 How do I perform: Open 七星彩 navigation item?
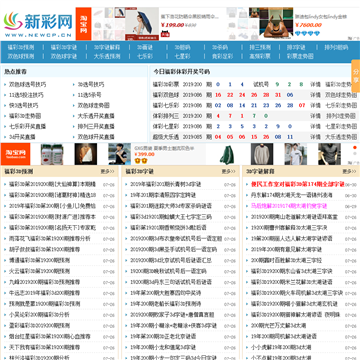point(182,56)
